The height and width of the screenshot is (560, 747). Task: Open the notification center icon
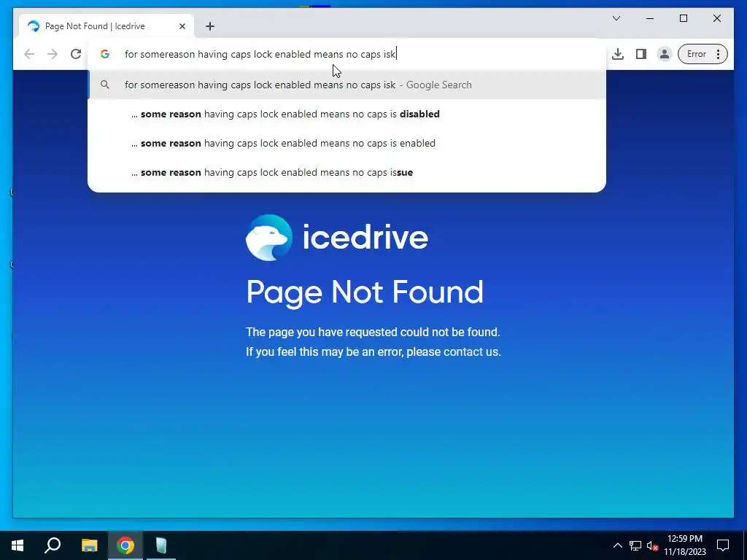pos(723,545)
